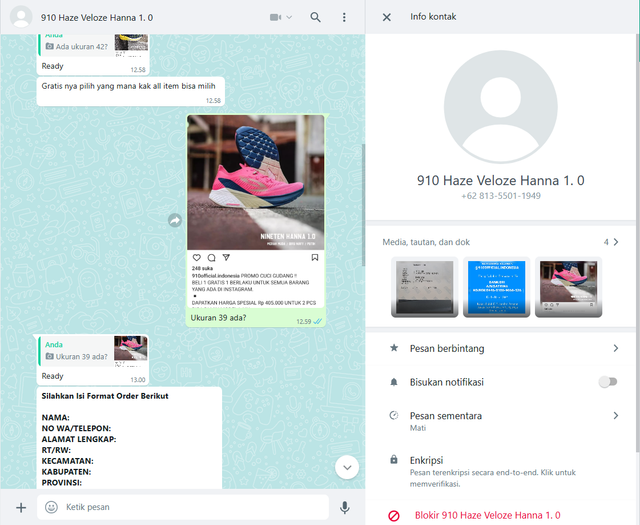The width and height of the screenshot is (640, 525).
Task: Open the receipt media thumbnail
Action: (424, 287)
